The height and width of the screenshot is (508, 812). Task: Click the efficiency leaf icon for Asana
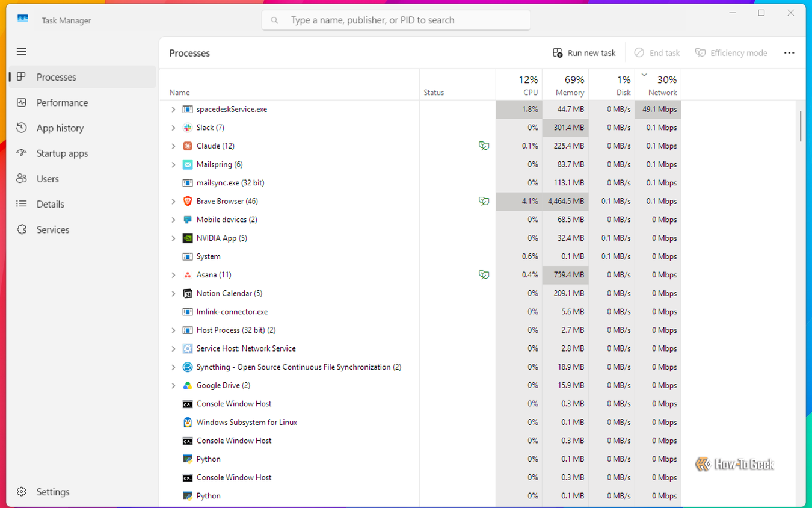click(484, 275)
